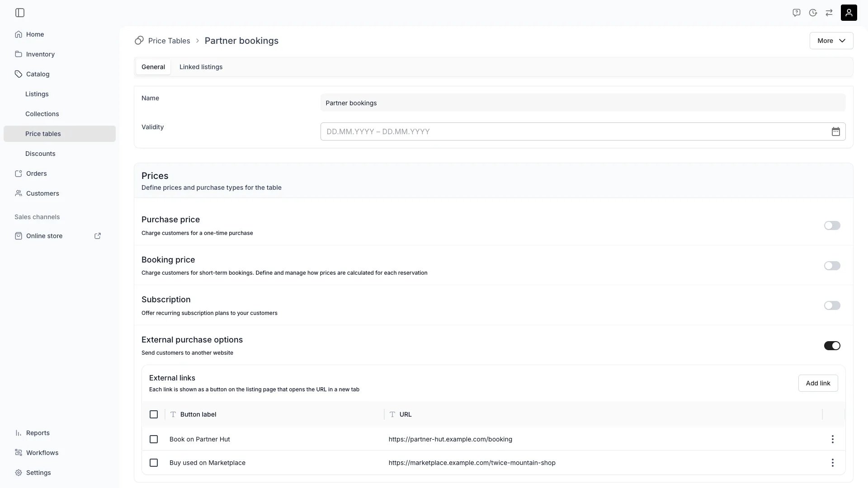Open Catalog section in sidebar
Viewport: 868px width, 488px height.
tap(60, 74)
